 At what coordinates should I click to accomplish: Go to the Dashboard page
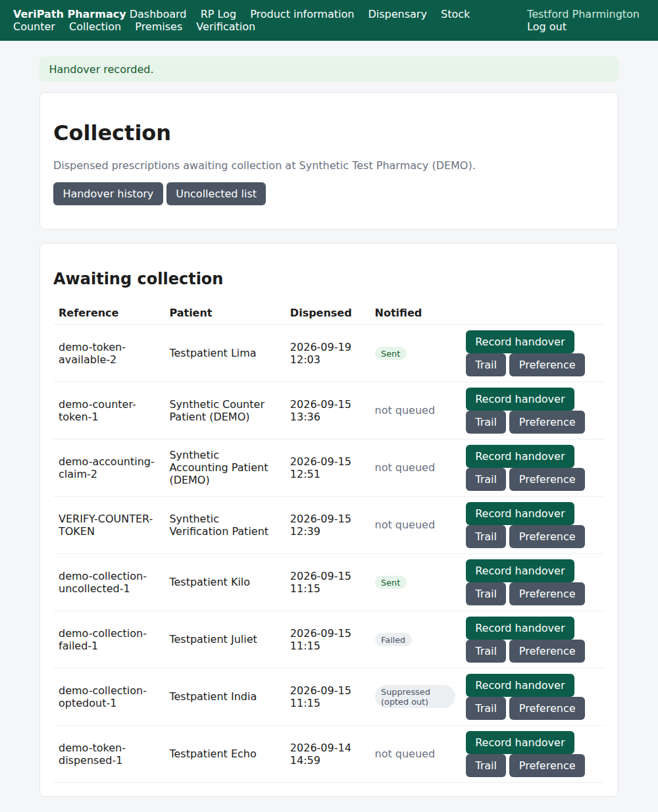(x=158, y=14)
